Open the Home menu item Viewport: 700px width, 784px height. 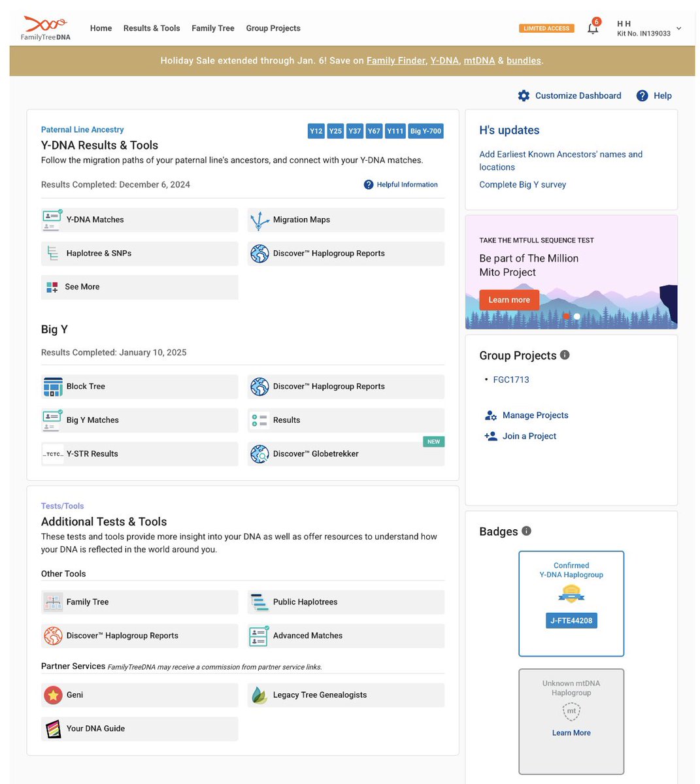tap(101, 28)
